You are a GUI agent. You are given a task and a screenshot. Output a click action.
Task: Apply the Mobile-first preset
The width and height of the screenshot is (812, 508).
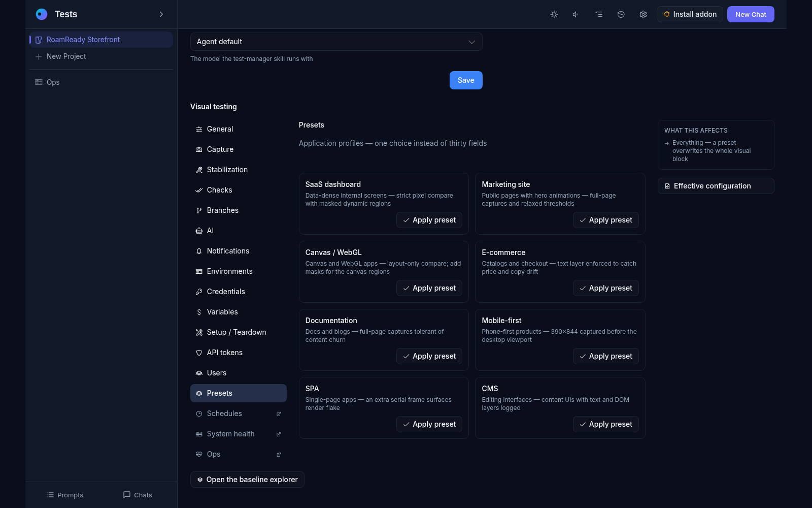(x=606, y=356)
